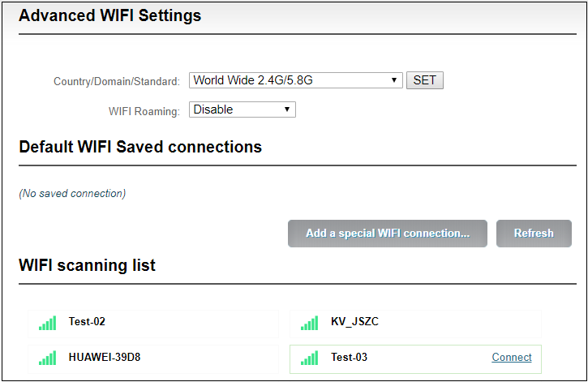Refresh the WIFI scanning list
The width and height of the screenshot is (588, 382).
pyautogui.click(x=534, y=233)
